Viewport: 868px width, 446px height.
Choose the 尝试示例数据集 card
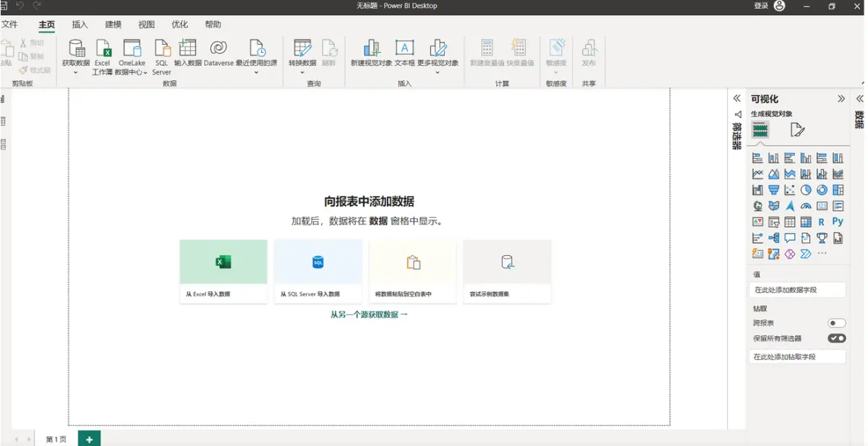point(507,271)
